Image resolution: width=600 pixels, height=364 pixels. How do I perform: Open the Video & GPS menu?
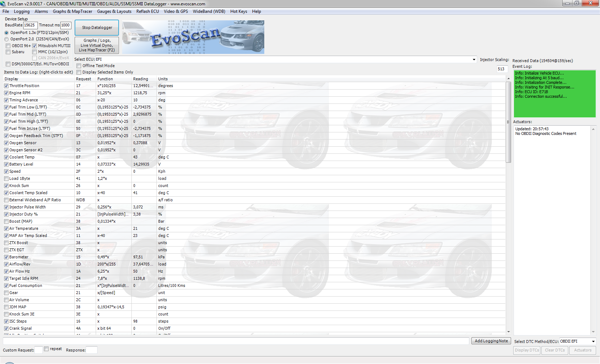(176, 11)
